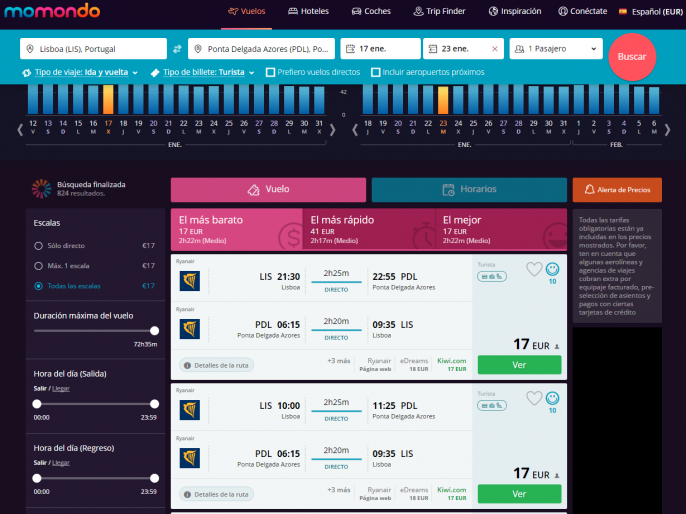Click right handle of Hora del día (Regreso) slider
Screen dimensions: 686x514
(x=154, y=478)
